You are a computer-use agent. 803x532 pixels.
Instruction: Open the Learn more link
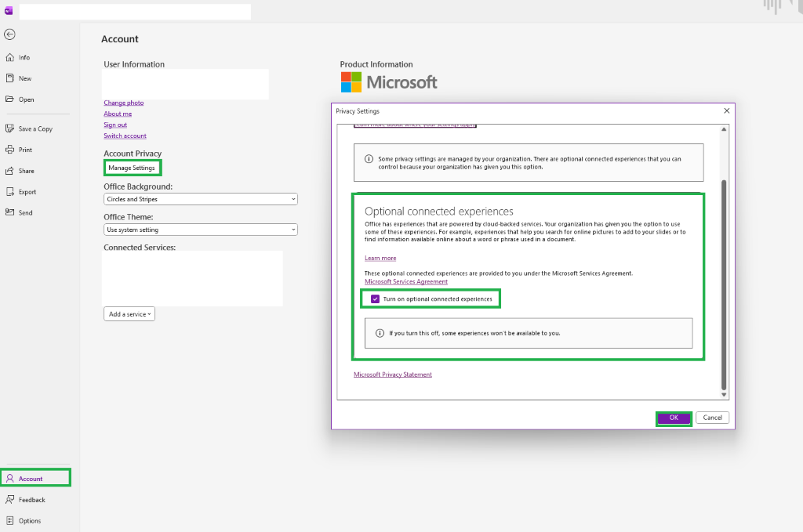pyautogui.click(x=380, y=259)
